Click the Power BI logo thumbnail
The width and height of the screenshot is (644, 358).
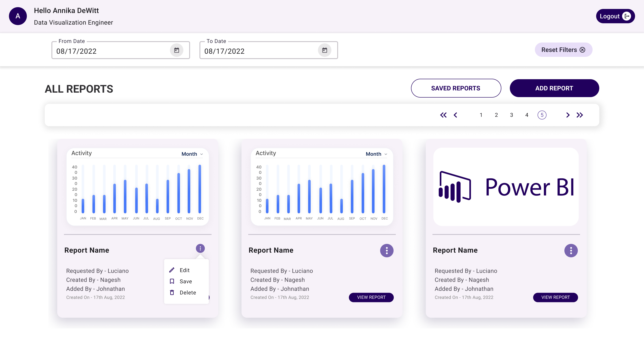506,187
